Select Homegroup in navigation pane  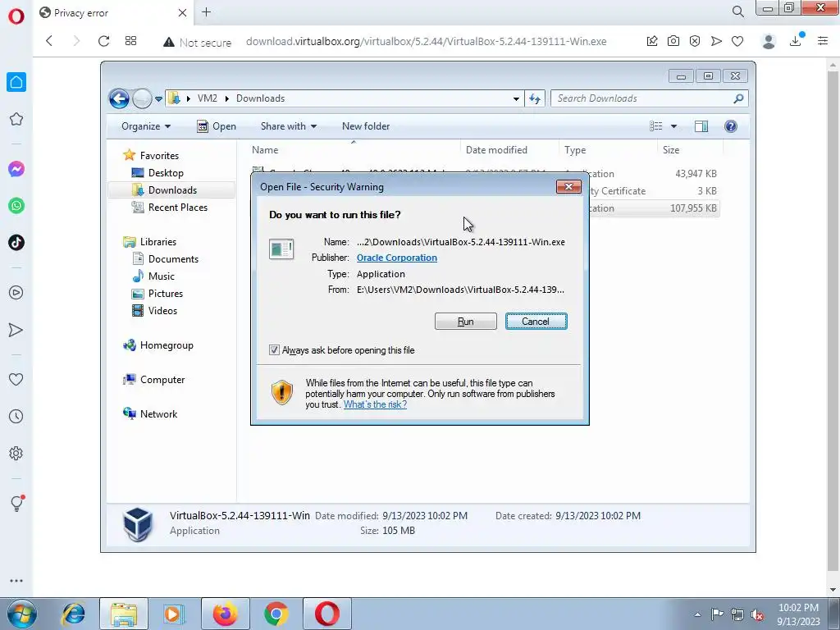pos(167,345)
